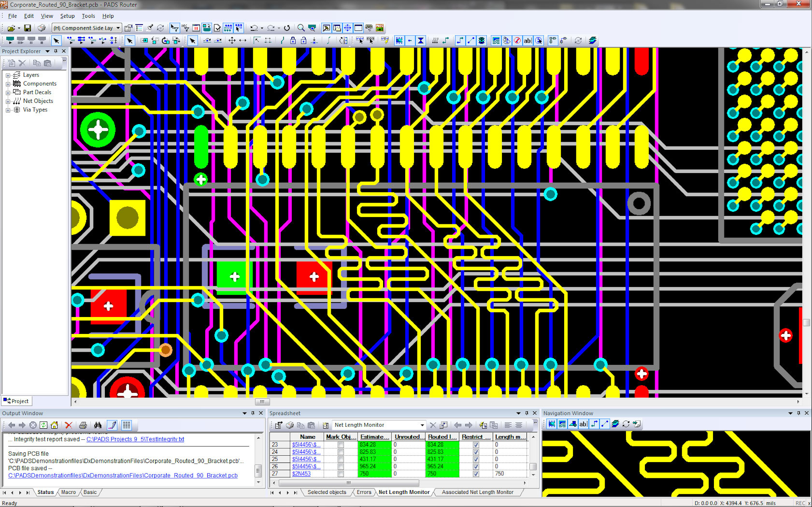Uncheck Restrict checkbox for row 27

pyautogui.click(x=476, y=474)
